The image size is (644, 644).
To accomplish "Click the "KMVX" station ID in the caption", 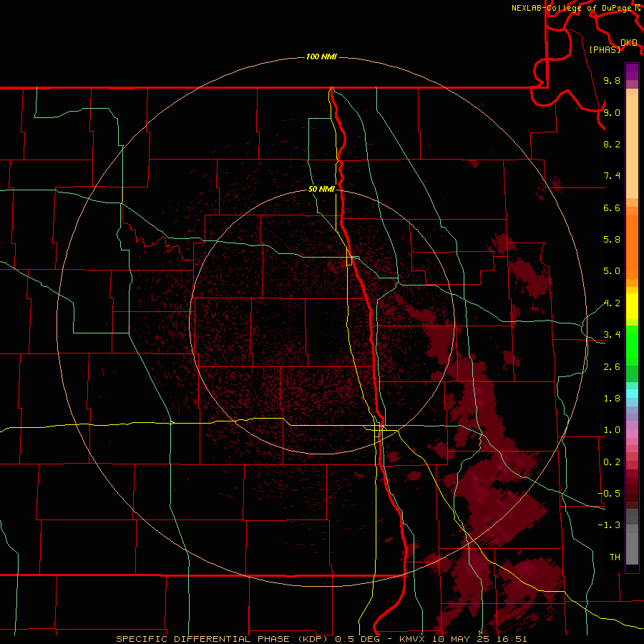I will click(412, 639).
